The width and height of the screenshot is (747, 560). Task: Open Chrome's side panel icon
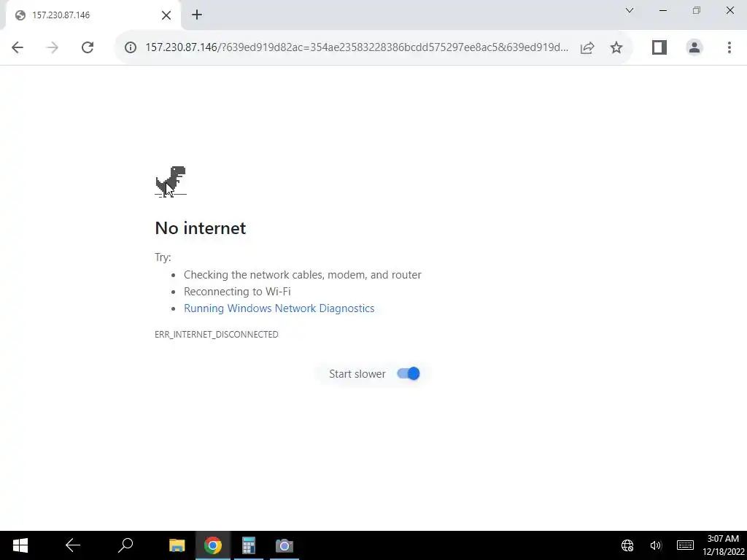tap(659, 47)
